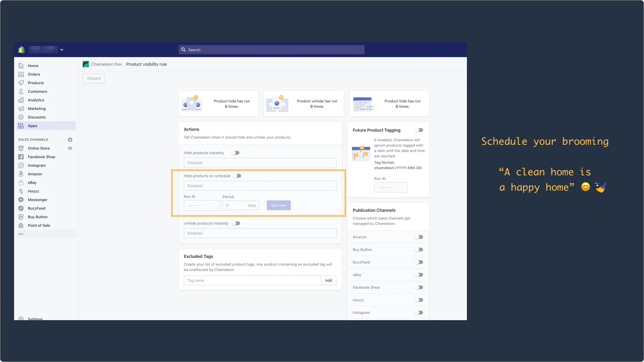The width and height of the screenshot is (644, 362).
Task: Click the Apps grid icon
Action: pyautogui.click(x=21, y=126)
